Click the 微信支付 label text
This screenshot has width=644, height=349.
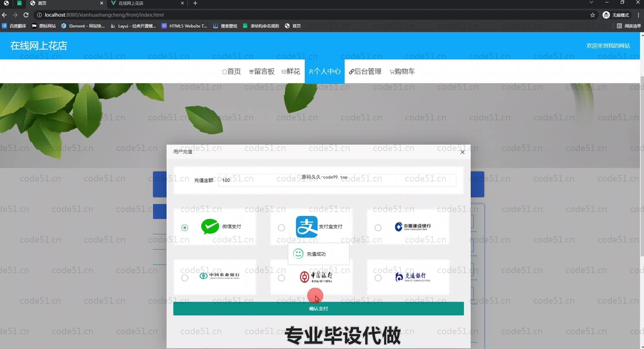231,227
